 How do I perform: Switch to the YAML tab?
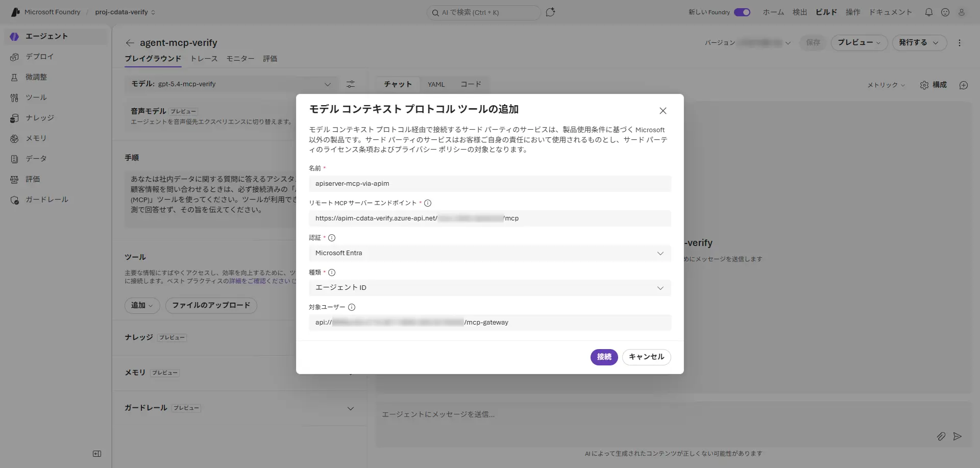click(x=436, y=84)
